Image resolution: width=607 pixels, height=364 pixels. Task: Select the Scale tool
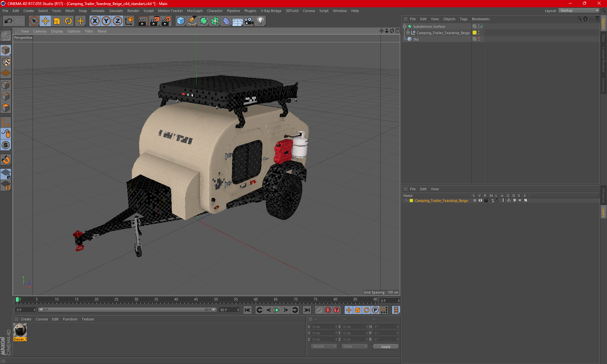[x=57, y=21]
